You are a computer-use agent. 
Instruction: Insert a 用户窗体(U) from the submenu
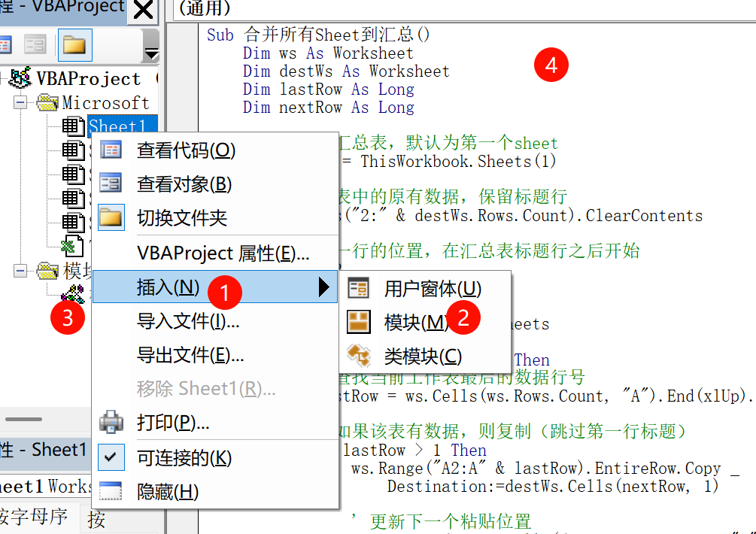pyautogui.click(x=425, y=289)
